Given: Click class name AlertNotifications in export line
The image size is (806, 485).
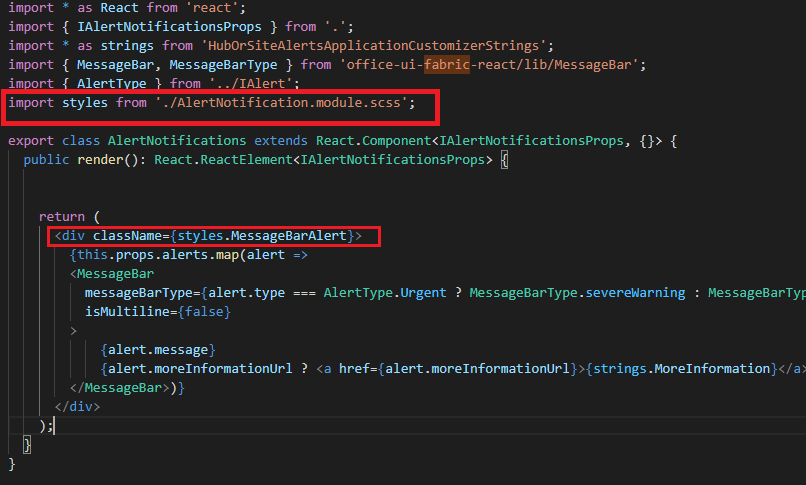Looking at the screenshot, I should point(177,141).
